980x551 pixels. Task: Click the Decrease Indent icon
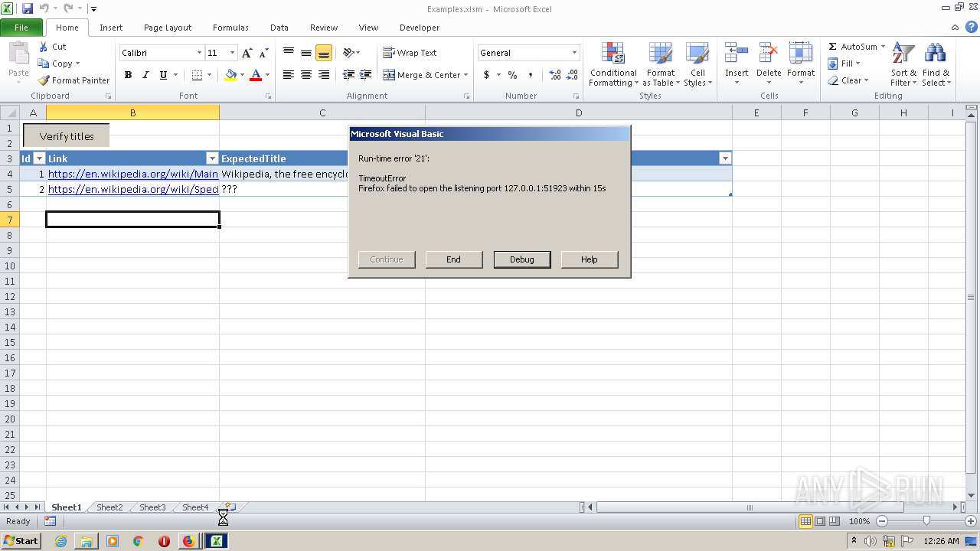click(x=348, y=75)
